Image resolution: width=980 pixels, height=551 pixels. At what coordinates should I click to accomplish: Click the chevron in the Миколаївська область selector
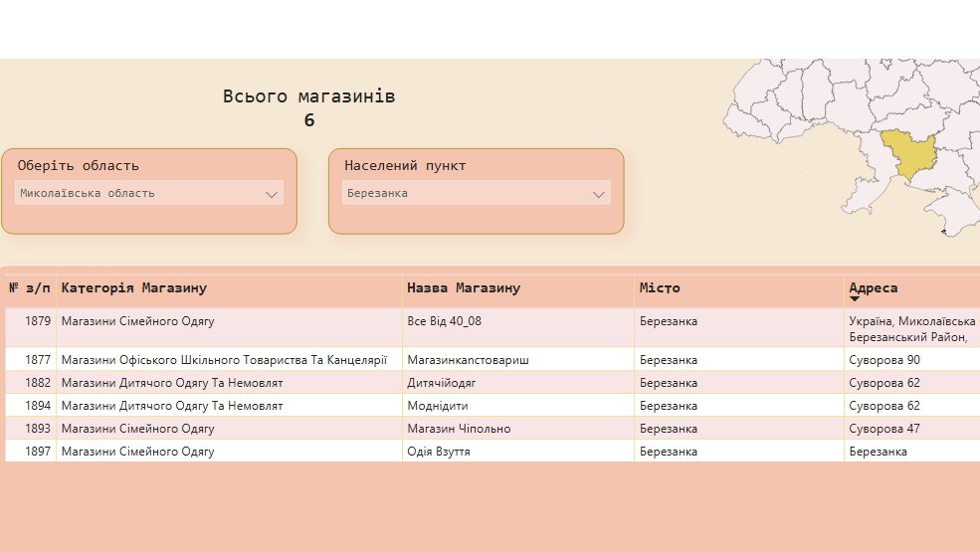[x=272, y=195]
